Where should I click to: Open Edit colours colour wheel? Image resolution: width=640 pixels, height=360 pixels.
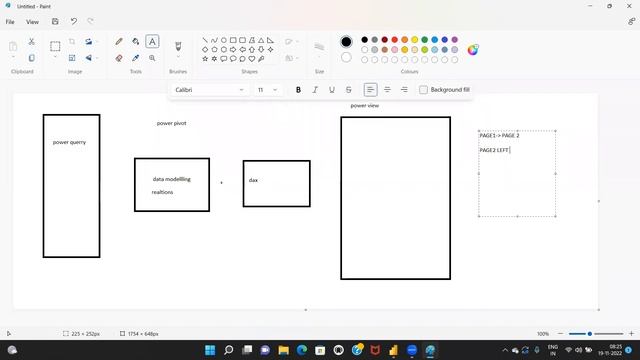473,50
